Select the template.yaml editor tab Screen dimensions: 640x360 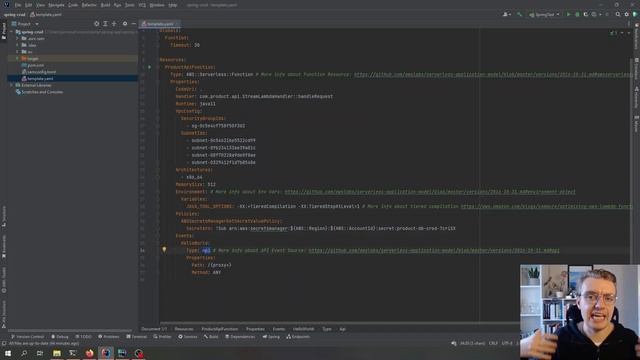160,24
